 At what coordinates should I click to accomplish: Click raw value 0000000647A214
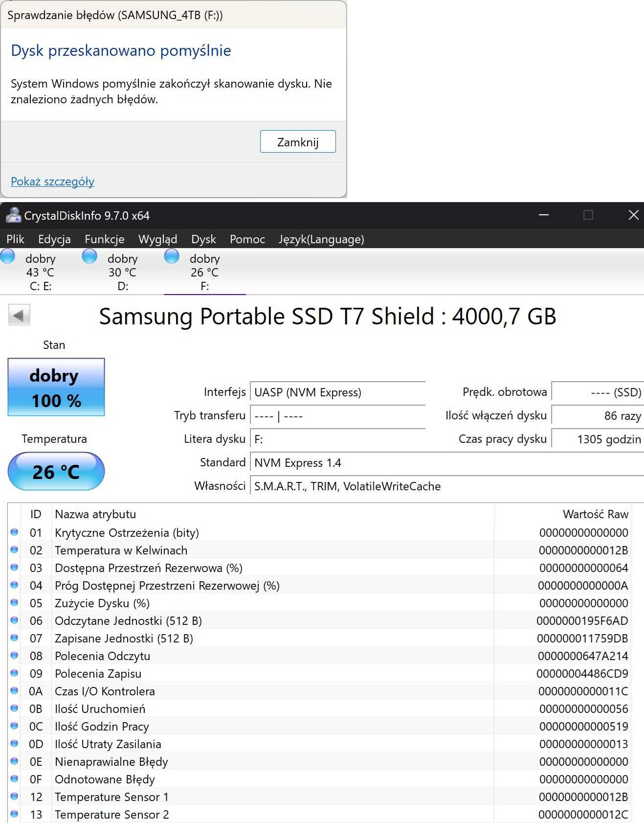click(x=583, y=656)
